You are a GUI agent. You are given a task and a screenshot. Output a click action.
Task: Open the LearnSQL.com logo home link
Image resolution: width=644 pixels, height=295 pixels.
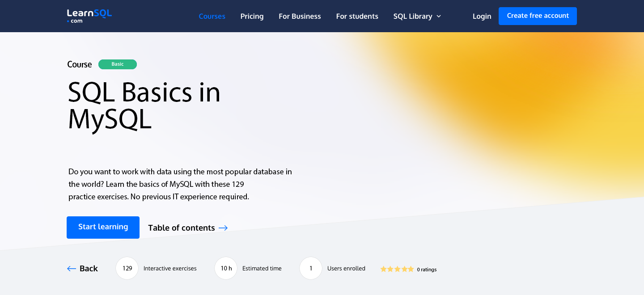(89, 16)
